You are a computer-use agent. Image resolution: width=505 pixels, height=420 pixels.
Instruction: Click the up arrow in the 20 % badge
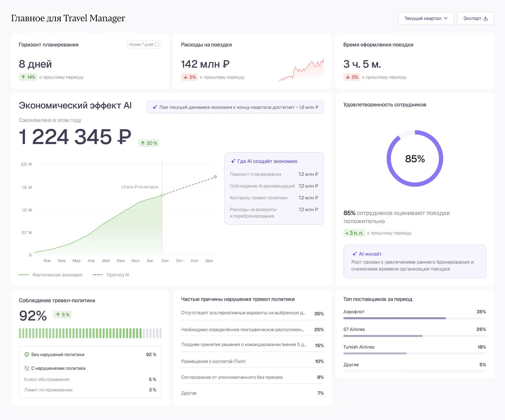tap(143, 143)
